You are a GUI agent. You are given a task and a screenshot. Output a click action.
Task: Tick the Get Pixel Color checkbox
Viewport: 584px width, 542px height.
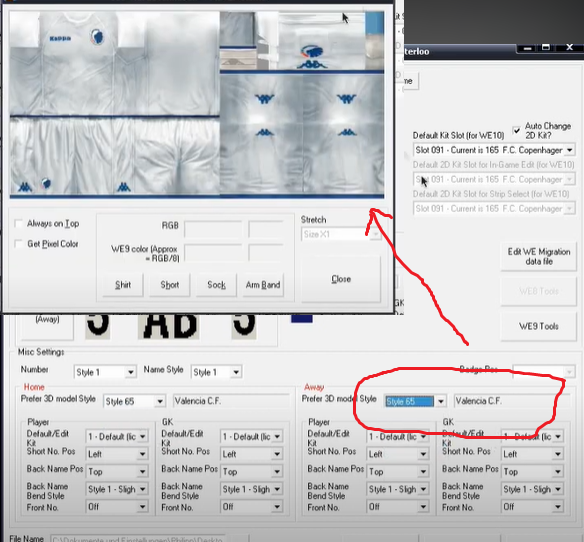(x=19, y=244)
